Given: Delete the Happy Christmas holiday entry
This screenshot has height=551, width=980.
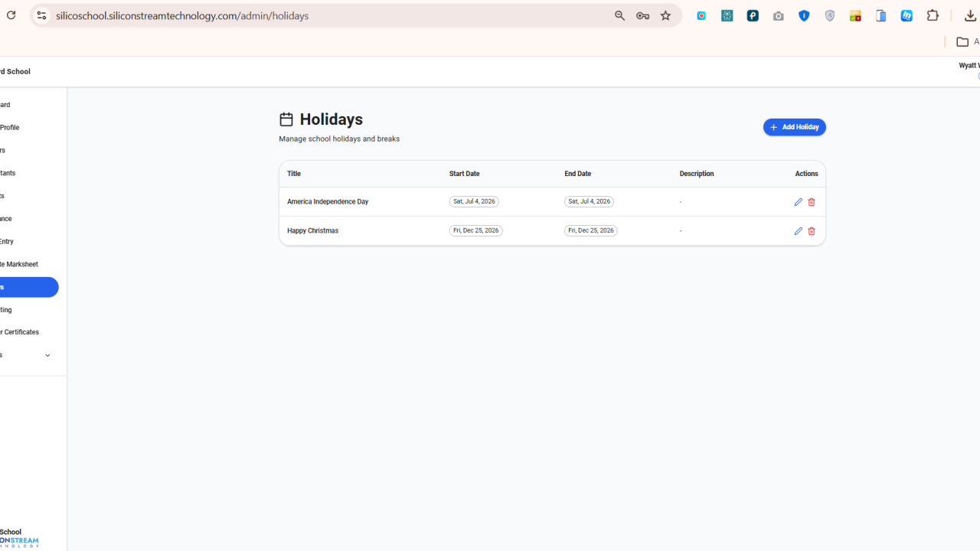Looking at the screenshot, I should pyautogui.click(x=812, y=231).
